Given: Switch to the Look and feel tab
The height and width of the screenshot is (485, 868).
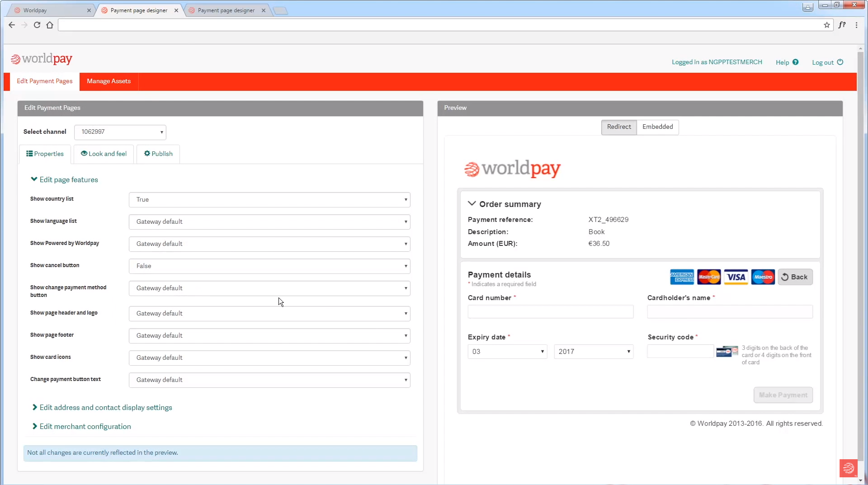Looking at the screenshot, I should (104, 154).
